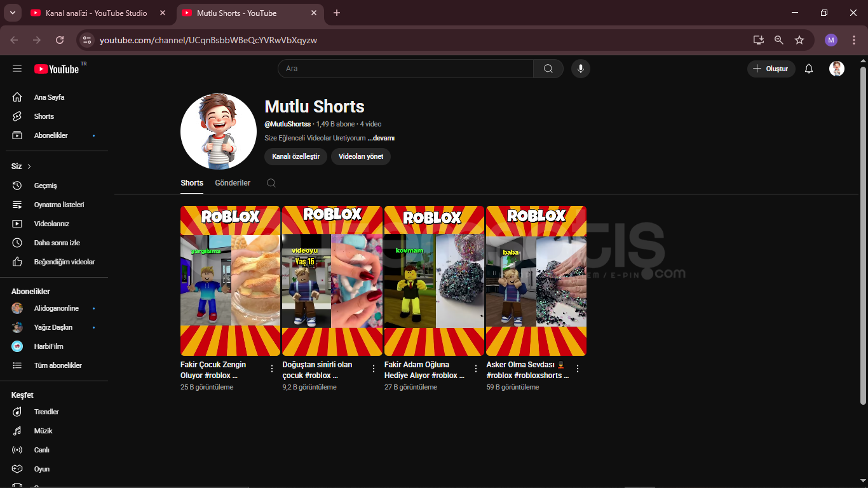This screenshot has width=868, height=488.
Task: Select the Mutlu Shorts YouTube browser tab
Action: [249, 13]
